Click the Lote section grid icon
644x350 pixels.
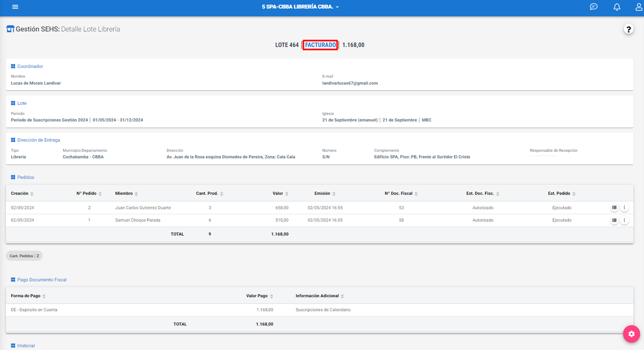tap(13, 103)
